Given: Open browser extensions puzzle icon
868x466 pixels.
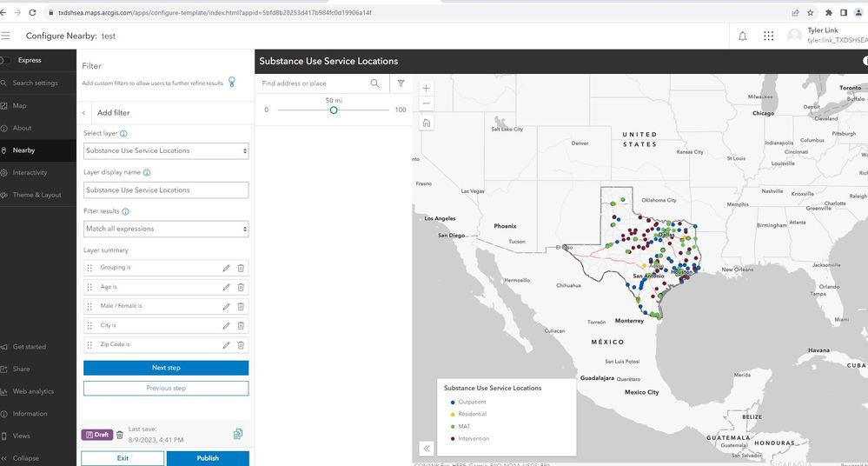Looking at the screenshot, I should click(829, 13).
